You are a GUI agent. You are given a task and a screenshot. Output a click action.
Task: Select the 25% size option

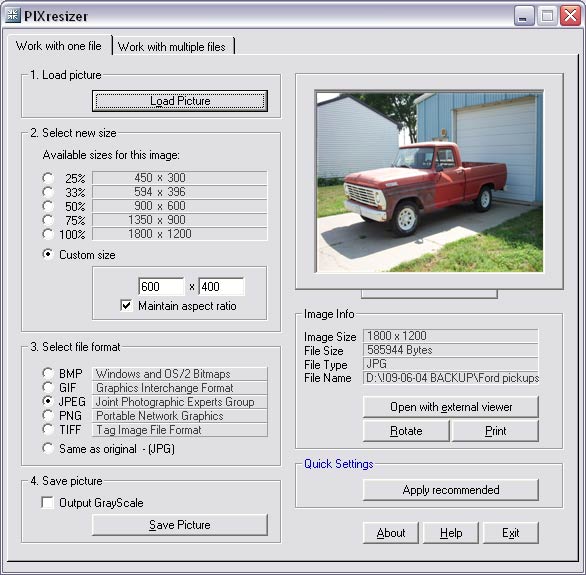[x=48, y=178]
